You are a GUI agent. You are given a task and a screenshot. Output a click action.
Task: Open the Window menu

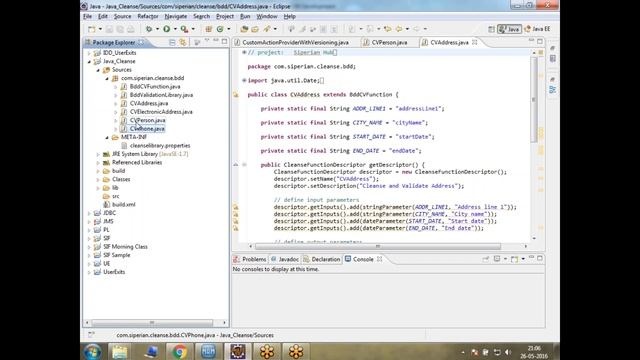click(x=267, y=16)
